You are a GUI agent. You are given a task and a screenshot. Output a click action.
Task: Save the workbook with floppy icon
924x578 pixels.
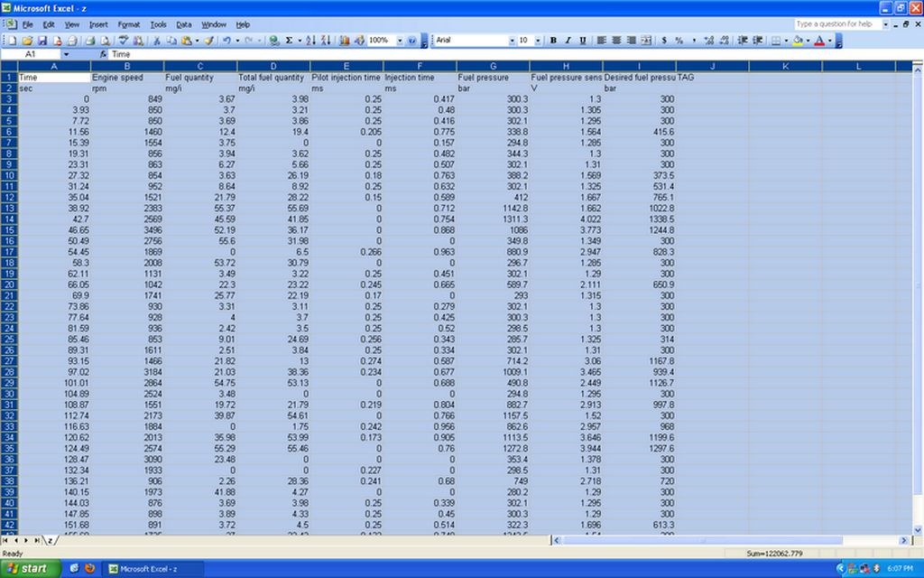point(42,40)
